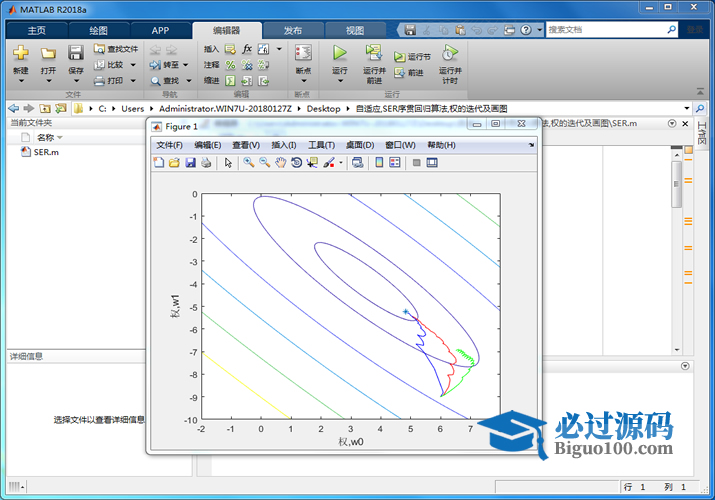Click the uncomment icon in comment row

[247, 65]
